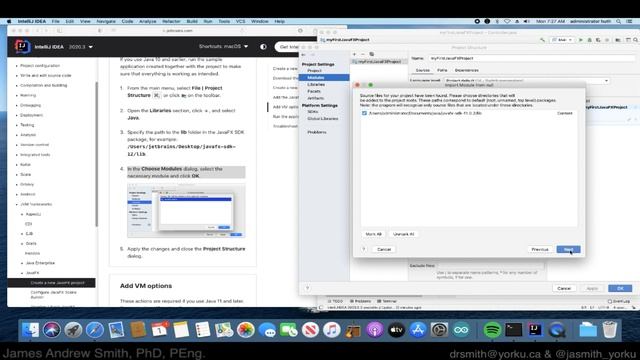Expand the JavaFX section in docs sidebar
Screen dimensions: 640x360
(x=32, y=273)
